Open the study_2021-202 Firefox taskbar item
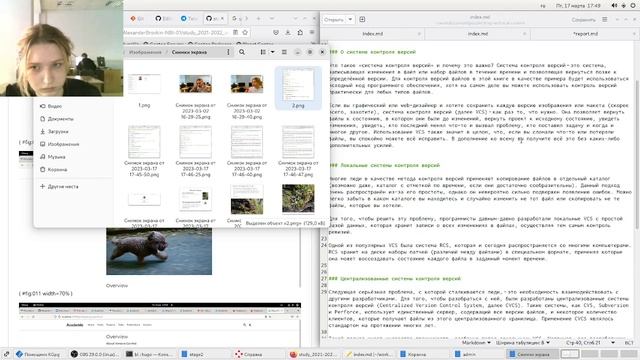 point(313,354)
